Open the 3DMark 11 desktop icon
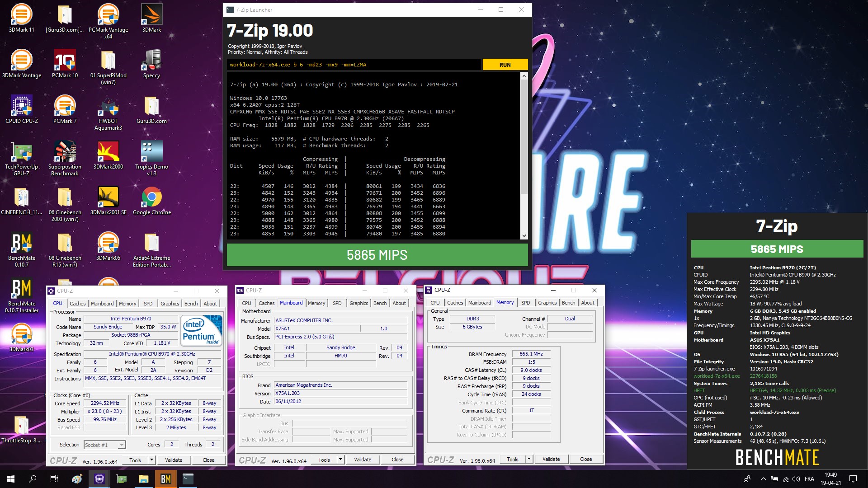 pos(21,18)
